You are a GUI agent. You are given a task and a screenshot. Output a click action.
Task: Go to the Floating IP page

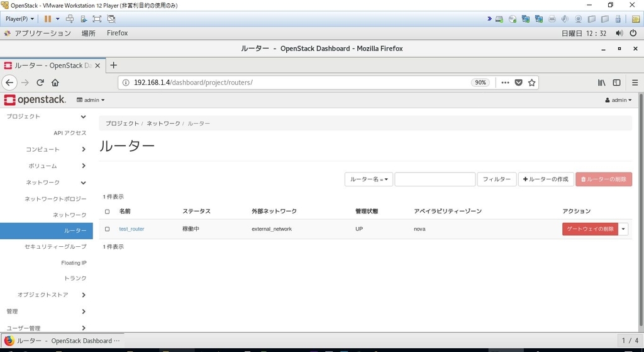pos(74,263)
